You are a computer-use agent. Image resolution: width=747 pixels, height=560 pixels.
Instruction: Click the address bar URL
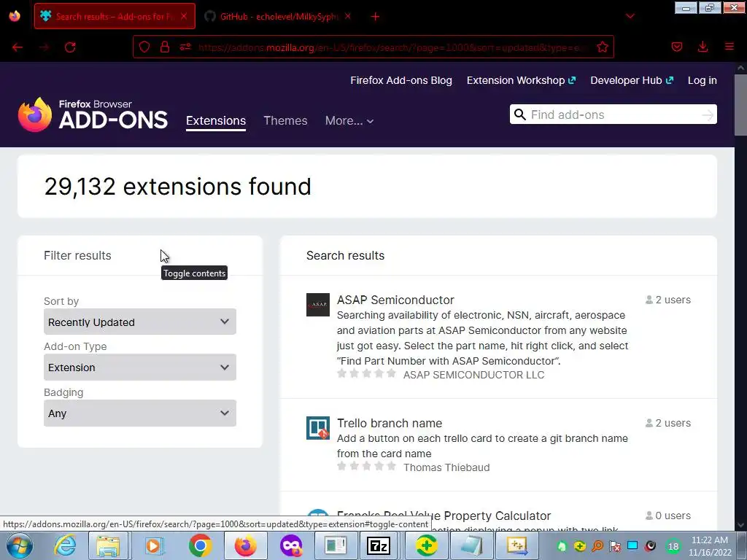coord(393,47)
